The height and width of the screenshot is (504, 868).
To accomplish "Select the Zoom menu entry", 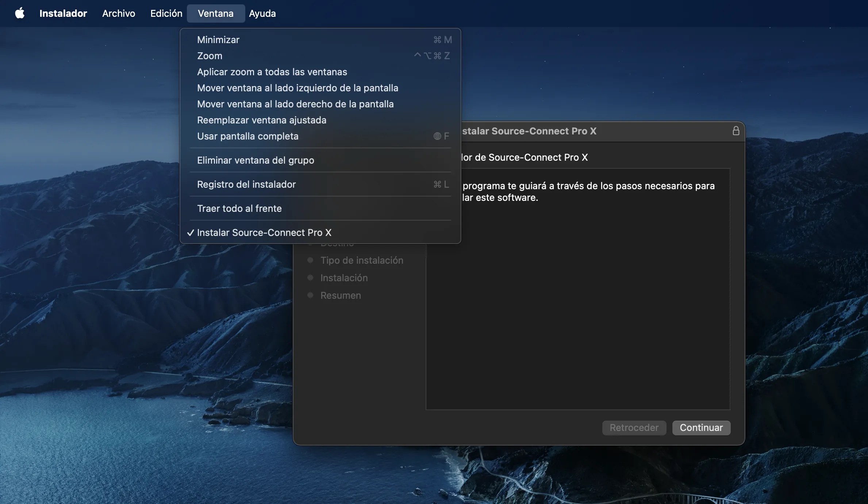I will coord(320,56).
